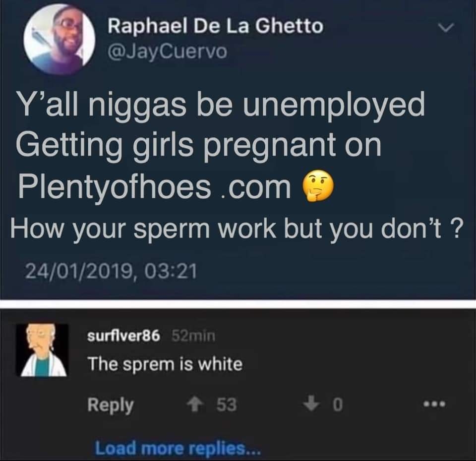This screenshot has height=461, width=476.
Task: Click the 52min comment timestamp
Action: point(193,336)
